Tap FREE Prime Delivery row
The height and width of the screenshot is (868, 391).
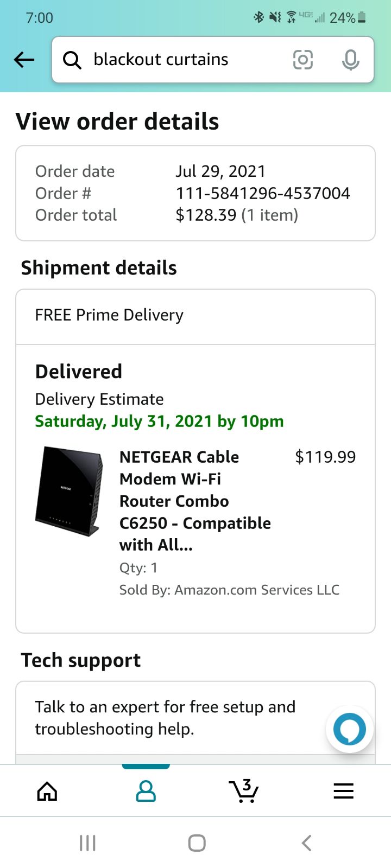tap(195, 316)
